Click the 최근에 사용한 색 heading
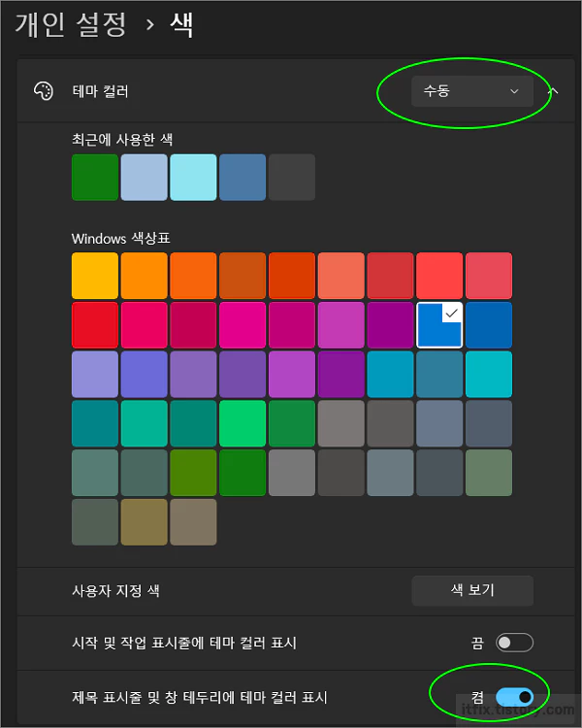This screenshot has width=582, height=728. pyautogui.click(x=122, y=139)
